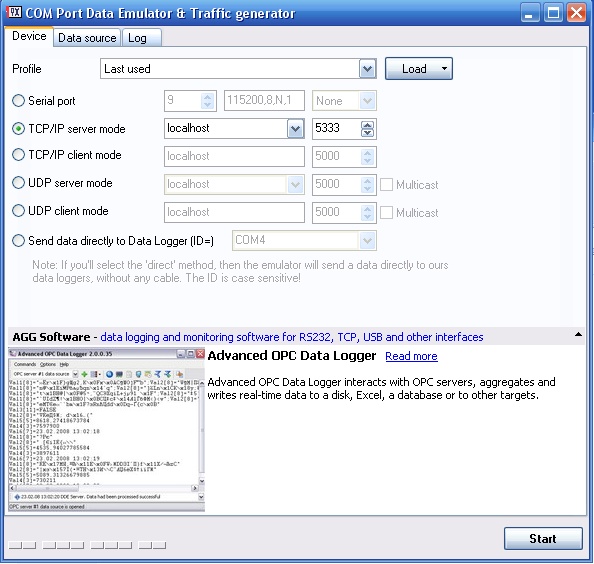Image resolution: width=594 pixels, height=564 pixels.
Task: Switch to the Device tab
Action: tap(29, 36)
